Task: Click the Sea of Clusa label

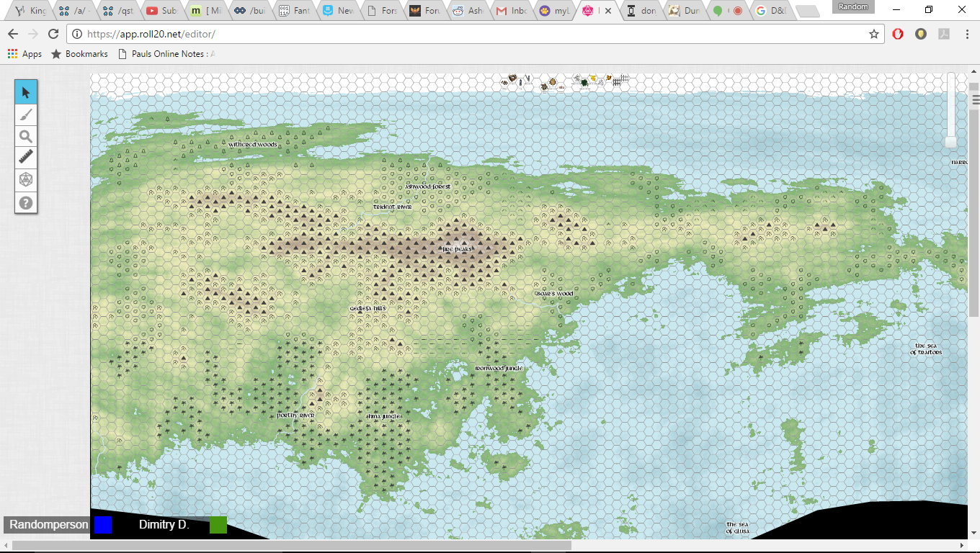Action: click(x=738, y=528)
